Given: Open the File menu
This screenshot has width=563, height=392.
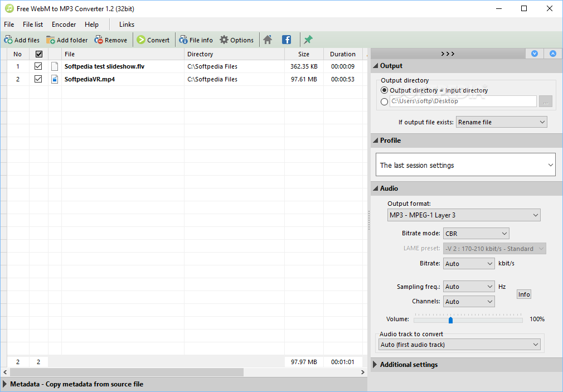Looking at the screenshot, I should (x=9, y=25).
